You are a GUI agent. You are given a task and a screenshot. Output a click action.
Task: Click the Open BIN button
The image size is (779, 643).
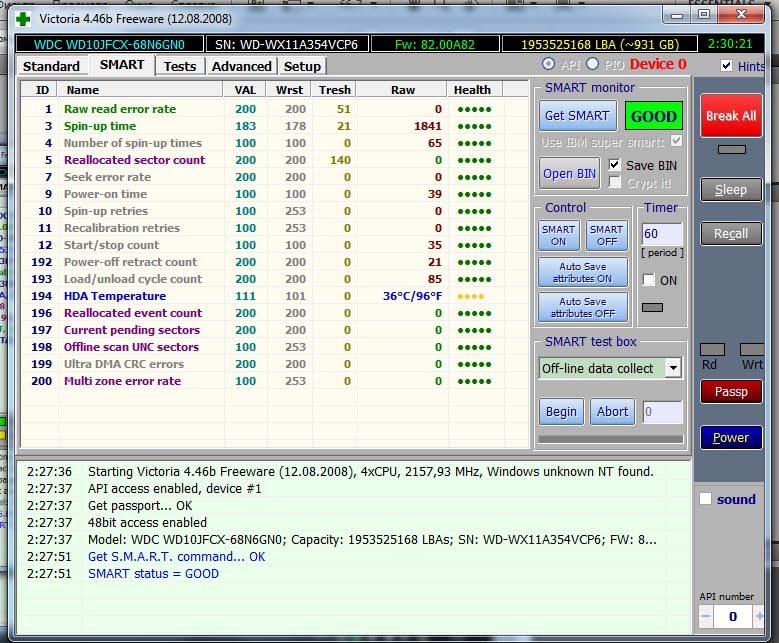[571, 173]
